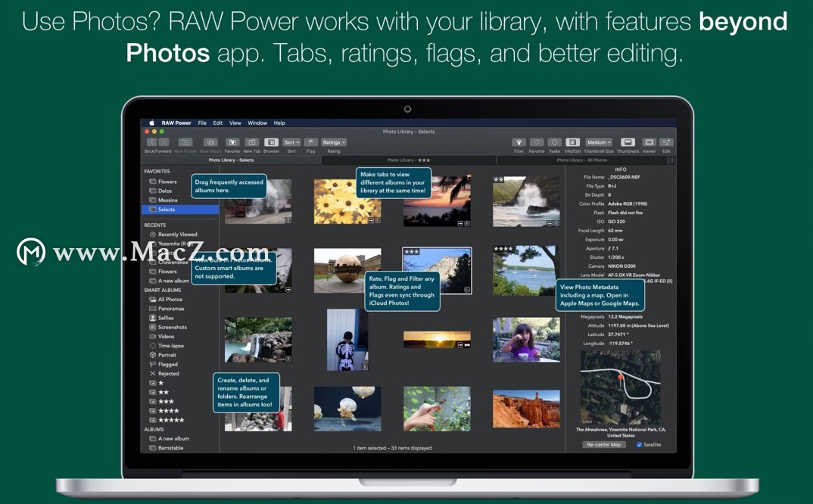Switch to Photo Library - Selects tab

pyautogui.click(x=231, y=160)
